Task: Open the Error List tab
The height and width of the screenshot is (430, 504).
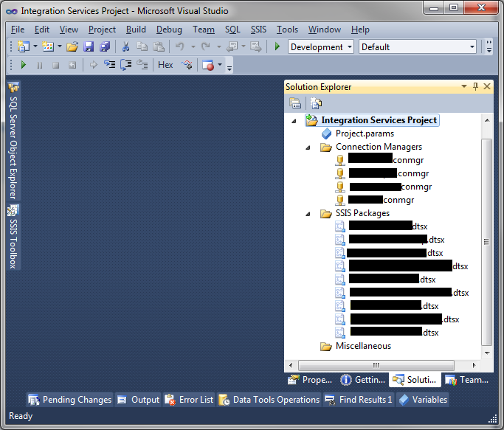Action: [189, 400]
